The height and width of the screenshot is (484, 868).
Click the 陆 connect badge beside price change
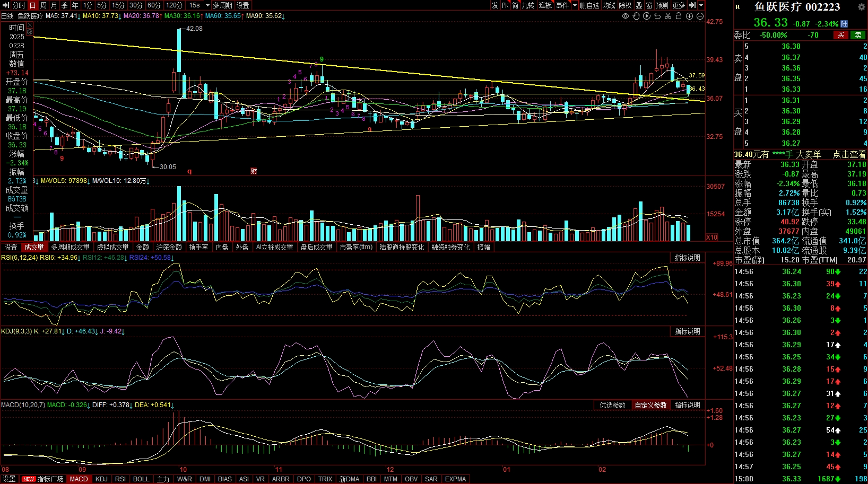click(844, 24)
